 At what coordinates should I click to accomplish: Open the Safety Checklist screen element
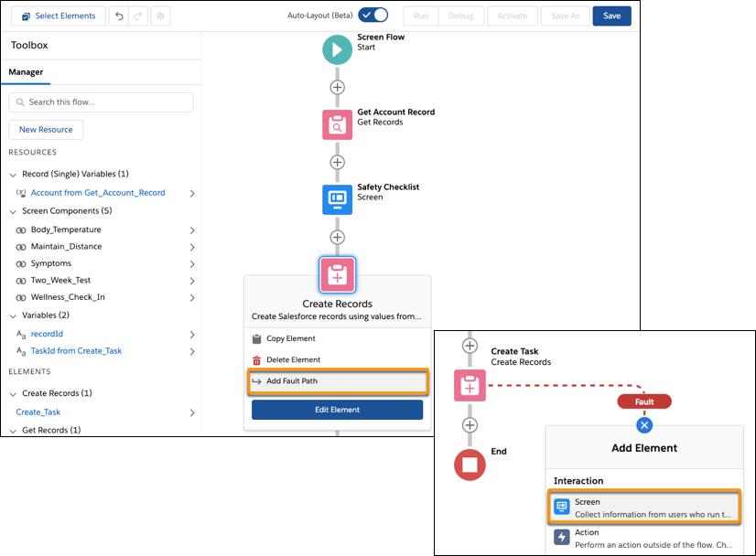(337, 197)
